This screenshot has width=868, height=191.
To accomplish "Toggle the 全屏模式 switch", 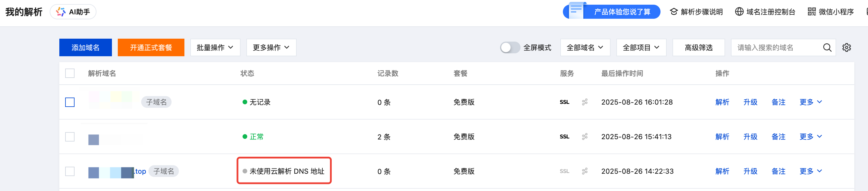I will (x=510, y=47).
